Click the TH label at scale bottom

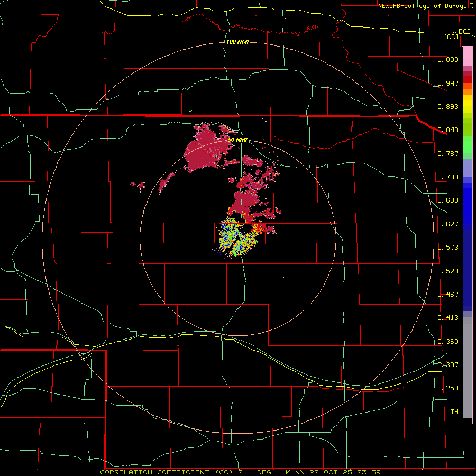[454, 412]
